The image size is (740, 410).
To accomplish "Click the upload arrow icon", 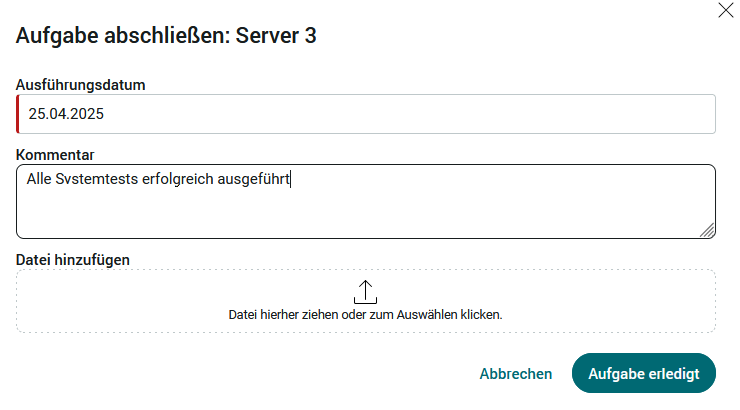I will tap(365, 292).
